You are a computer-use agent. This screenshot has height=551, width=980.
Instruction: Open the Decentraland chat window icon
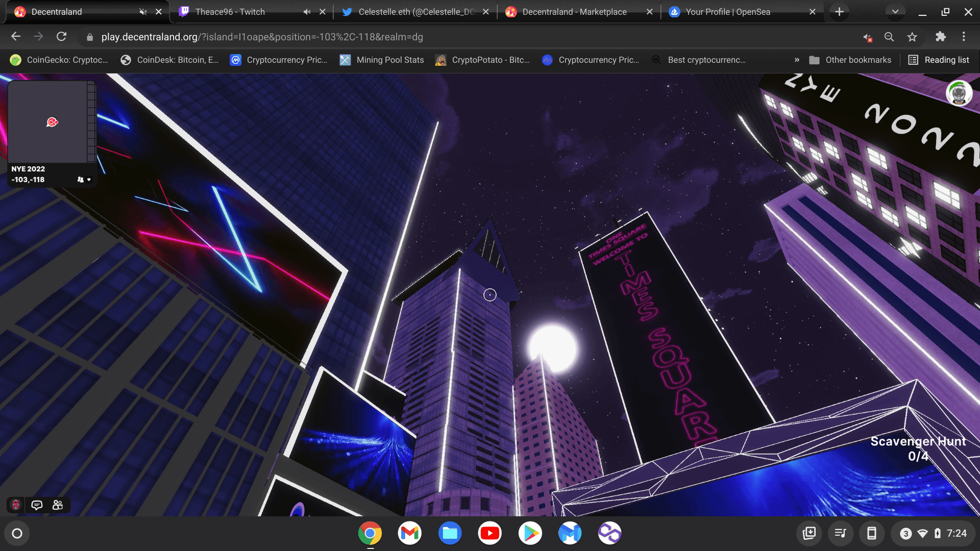point(37,505)
